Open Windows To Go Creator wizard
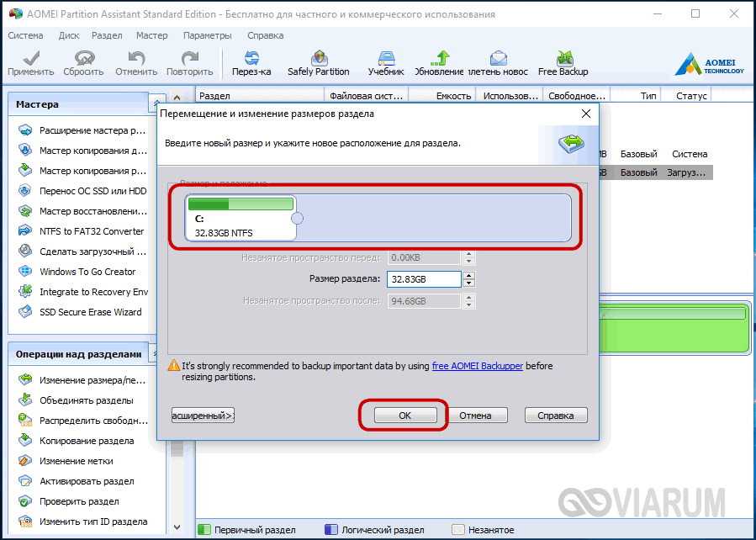 point(87,272)
